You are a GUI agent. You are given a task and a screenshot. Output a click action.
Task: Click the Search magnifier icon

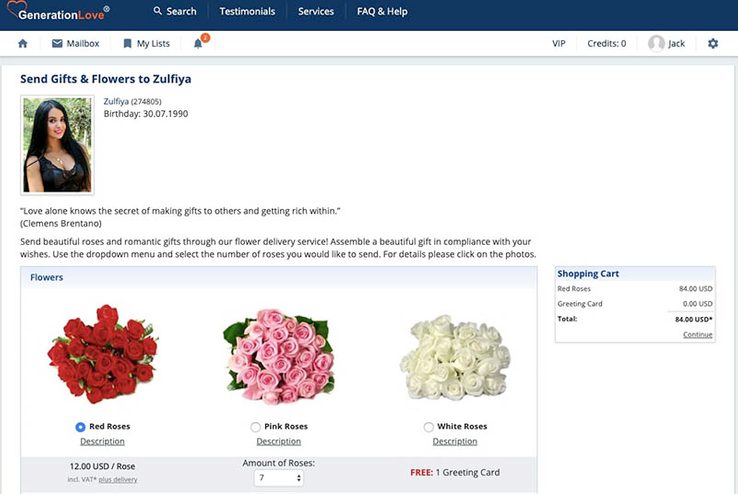coord(158,12)
